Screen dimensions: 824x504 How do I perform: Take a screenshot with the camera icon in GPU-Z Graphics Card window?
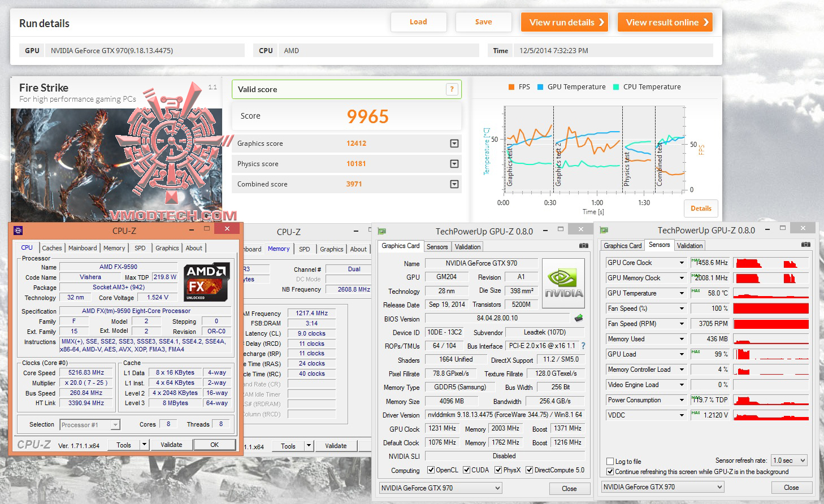click(584, 246)
